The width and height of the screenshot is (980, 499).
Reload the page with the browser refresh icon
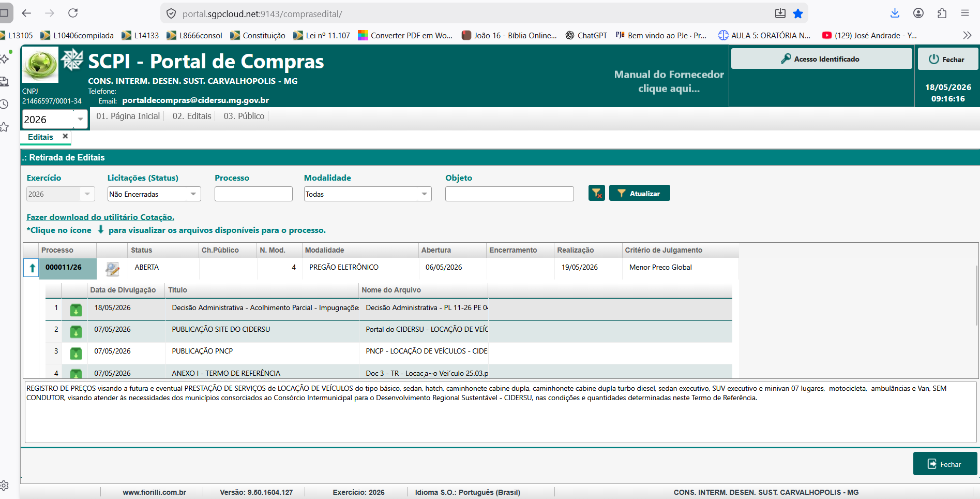point(73,13)
